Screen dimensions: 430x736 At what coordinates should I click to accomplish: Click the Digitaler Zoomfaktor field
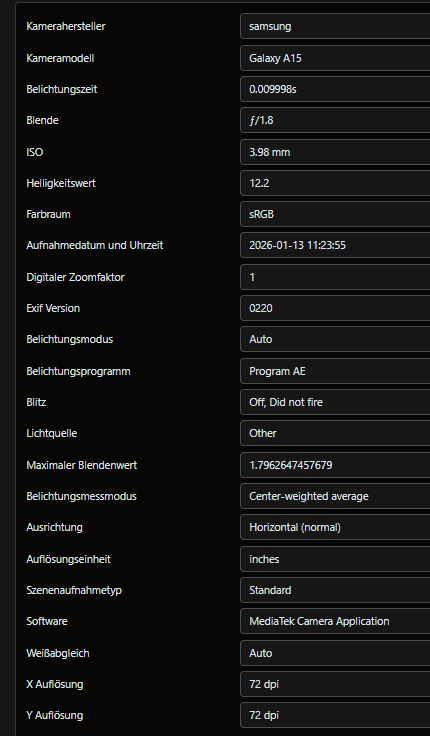(x=335, y=277)
